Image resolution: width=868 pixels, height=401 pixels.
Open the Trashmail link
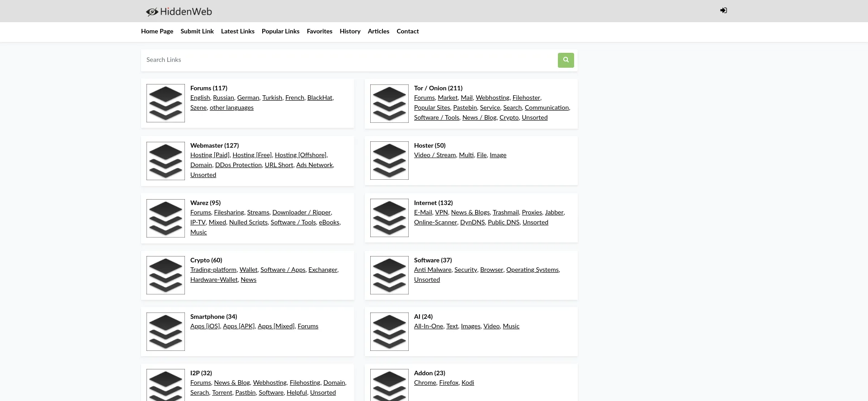coord(505,213)
